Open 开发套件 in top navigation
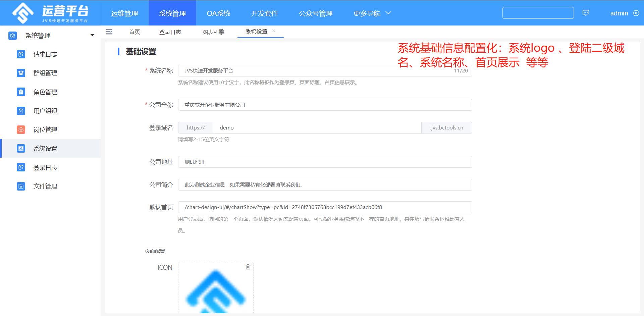Viewport: 644px width, 316px height. [264, 13]
